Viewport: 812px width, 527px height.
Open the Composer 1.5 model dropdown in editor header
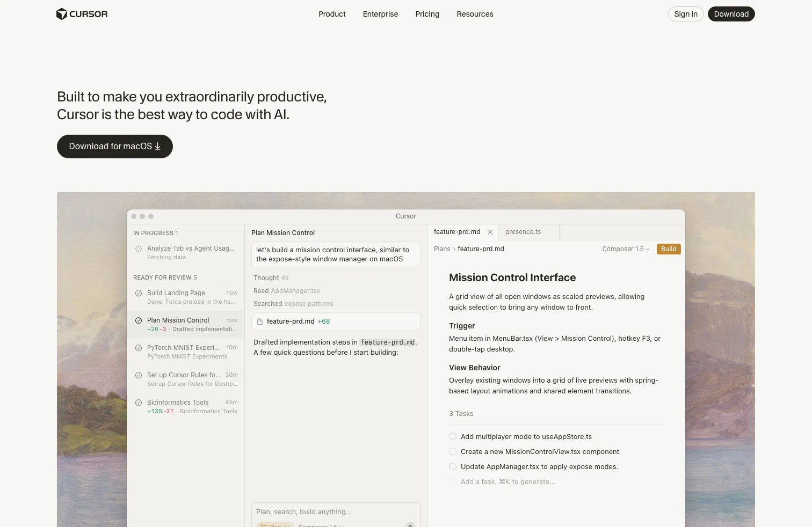tap(626, 249)
